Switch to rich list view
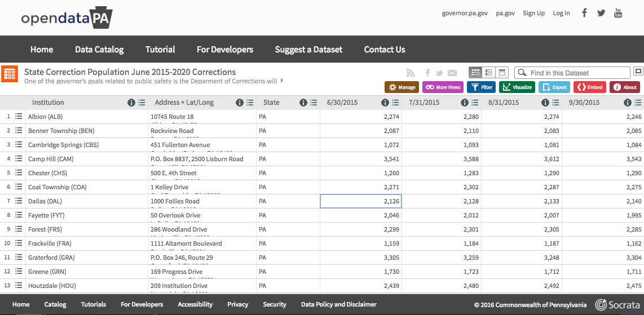Viewport: 644px width, 315px height. coord(489,73)
